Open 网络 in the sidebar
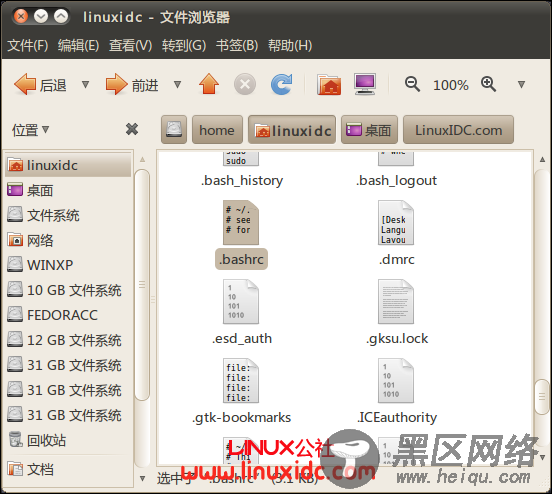552x494 pixels. 68,240
